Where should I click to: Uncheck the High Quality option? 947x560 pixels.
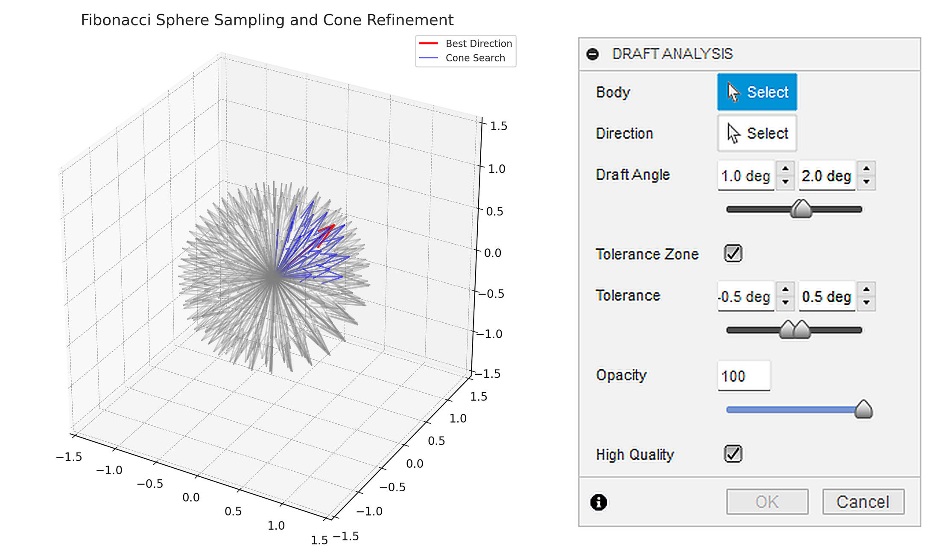(733, 454)
